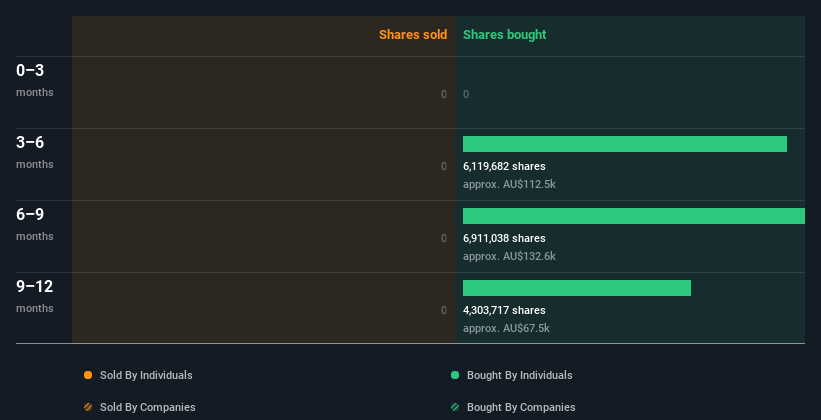Select the 0–3 months row label
The height and width of the screenshot is (420, 821).
(x=35, y=80)
